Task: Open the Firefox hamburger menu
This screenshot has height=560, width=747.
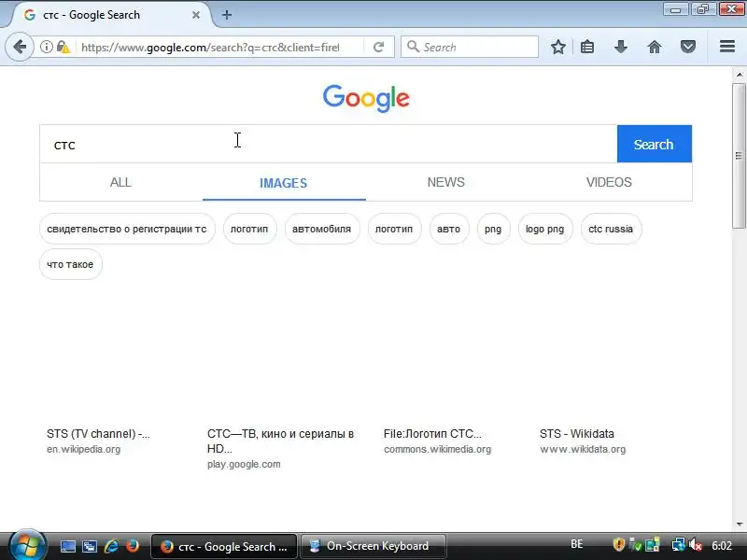Action: point(727,46)
